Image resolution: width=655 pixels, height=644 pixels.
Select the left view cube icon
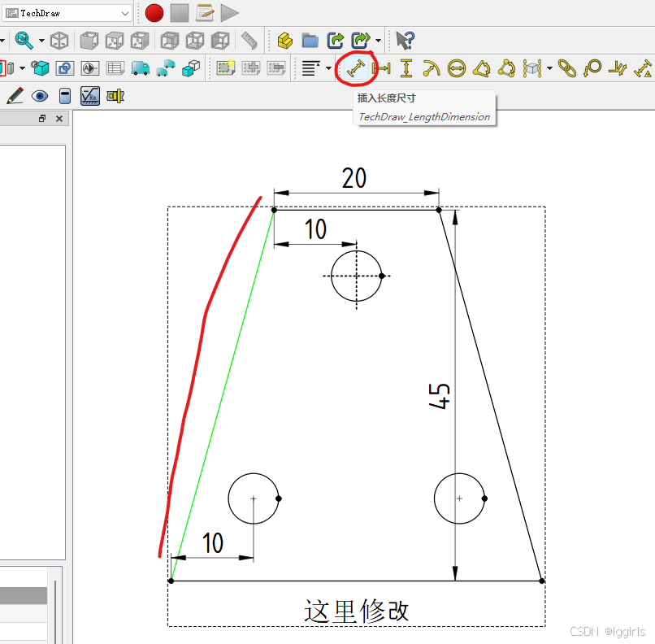coord(220,41)
